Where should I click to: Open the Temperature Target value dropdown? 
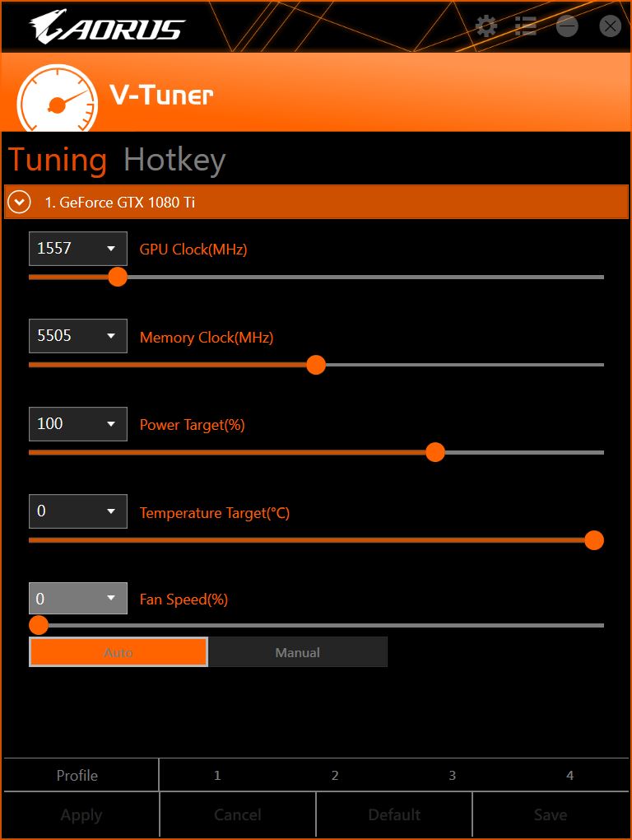click(78, 511)
